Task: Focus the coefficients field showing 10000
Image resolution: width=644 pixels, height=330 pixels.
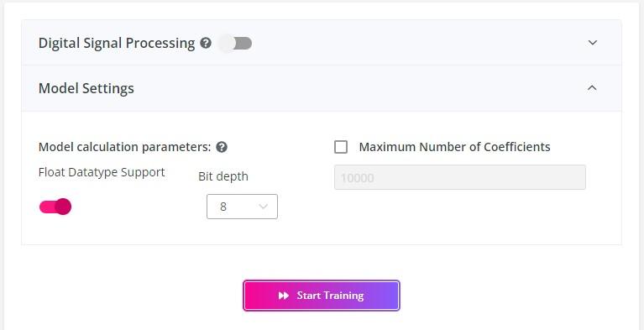Action: pyautogui.click(x=460, y=177)
